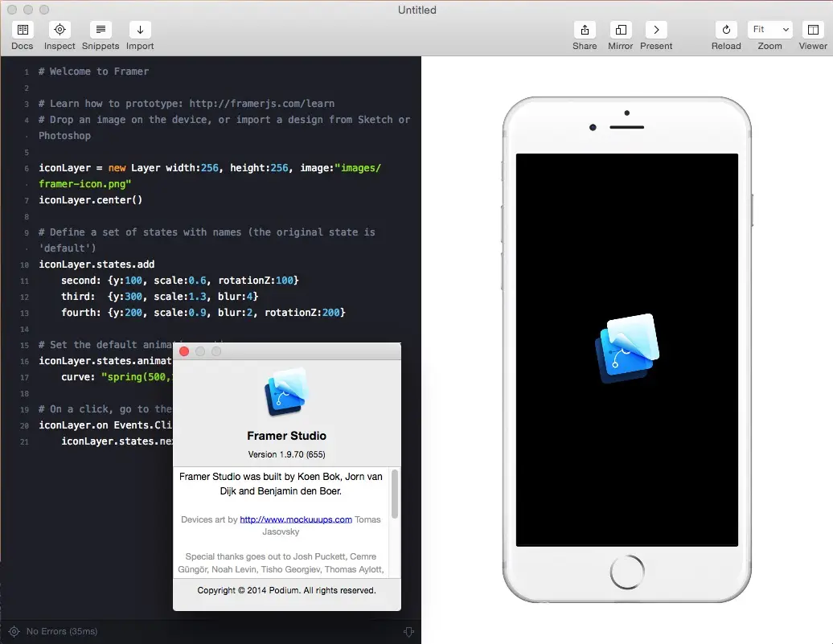Close the Framer Studio about window
Viewport: 833px width, 644px height.
point(184,351)
